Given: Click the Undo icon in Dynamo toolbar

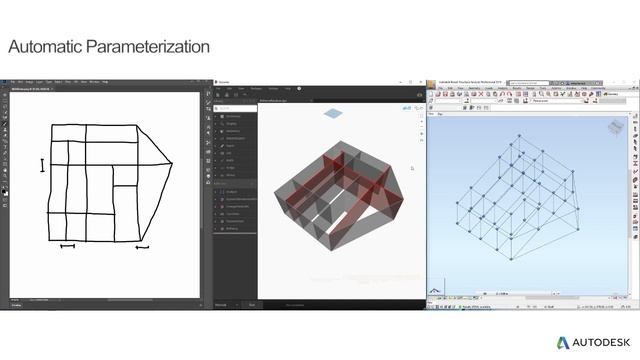Looking at the screenshot, I should click(x=245, y=95).
